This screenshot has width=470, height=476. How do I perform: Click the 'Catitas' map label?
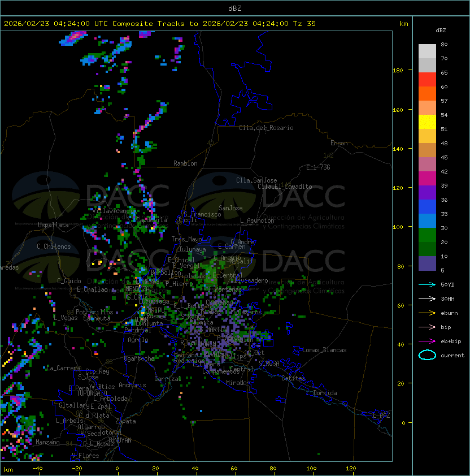click(293, 378)
